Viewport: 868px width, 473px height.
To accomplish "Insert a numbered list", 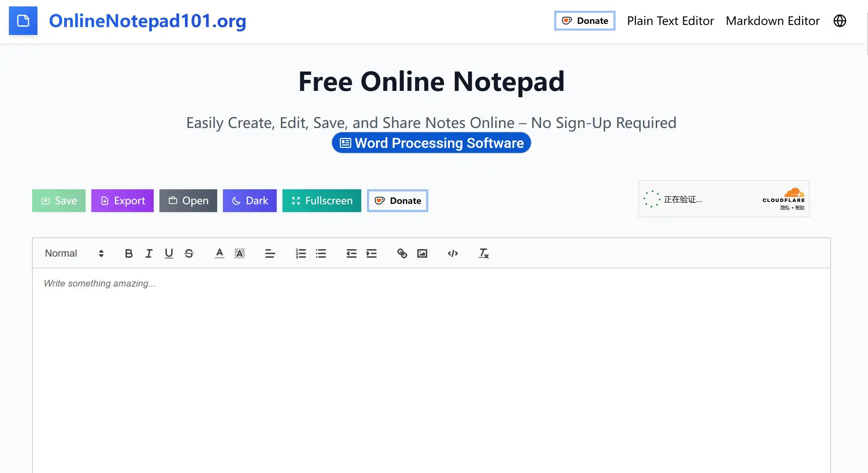I will pos(301,253).
